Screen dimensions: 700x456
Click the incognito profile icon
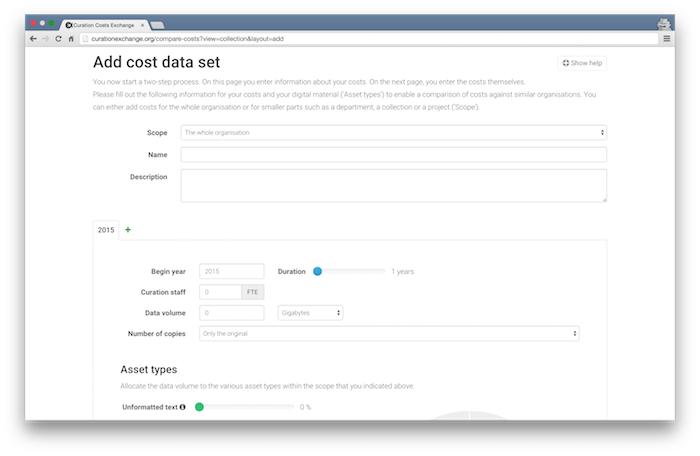point(664,24)
